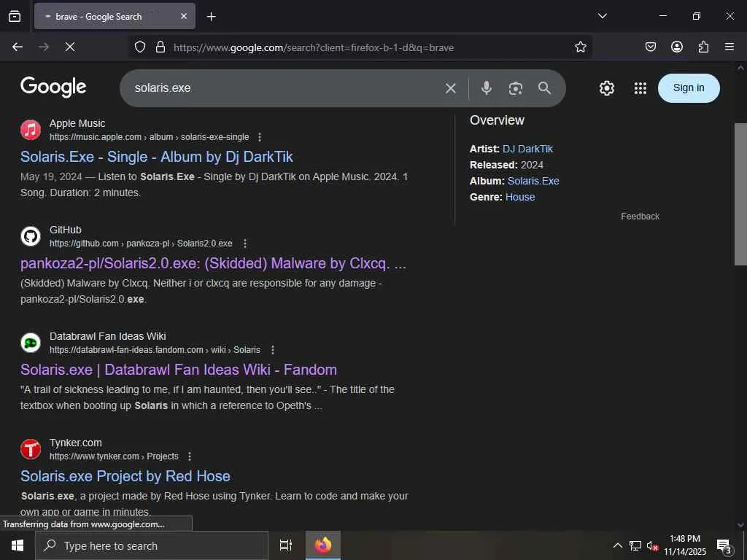
Task: View site security padlock info
Action: coord(160,47)
